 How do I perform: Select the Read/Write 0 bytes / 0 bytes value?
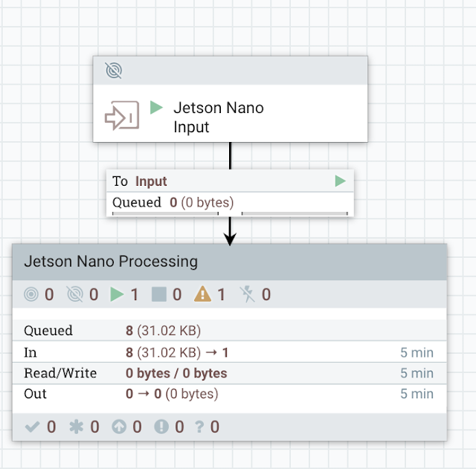(x=176, y=373)
